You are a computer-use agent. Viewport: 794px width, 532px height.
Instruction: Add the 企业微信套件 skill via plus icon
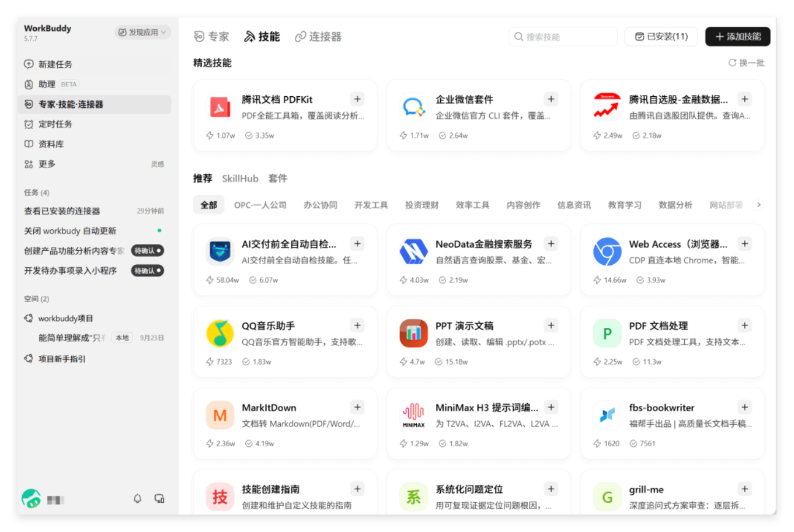click(551, 99)
